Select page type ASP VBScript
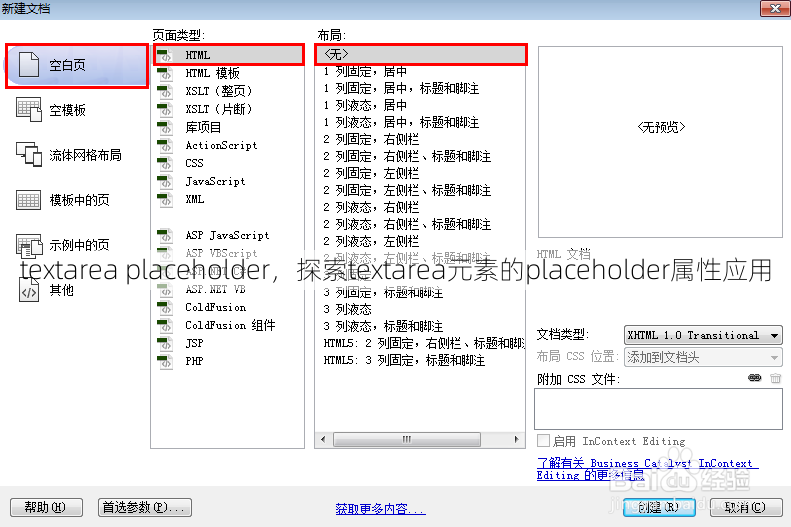 pos(221,253)
